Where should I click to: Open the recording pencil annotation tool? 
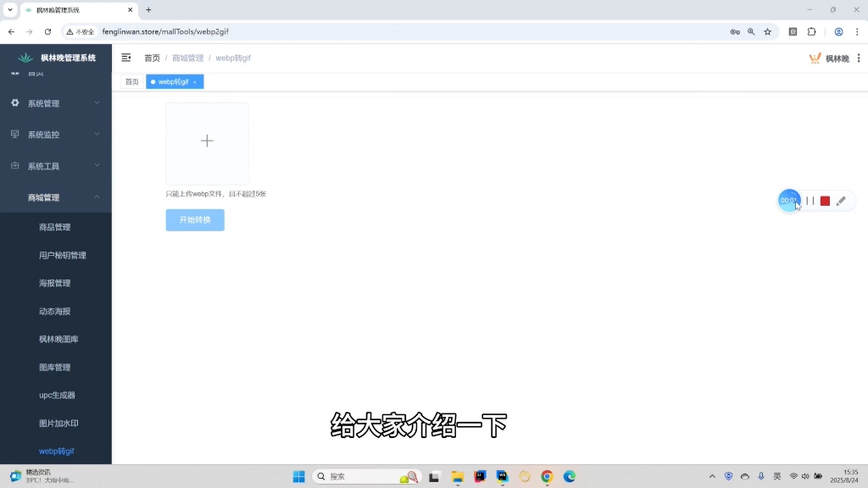pos(841,201)
